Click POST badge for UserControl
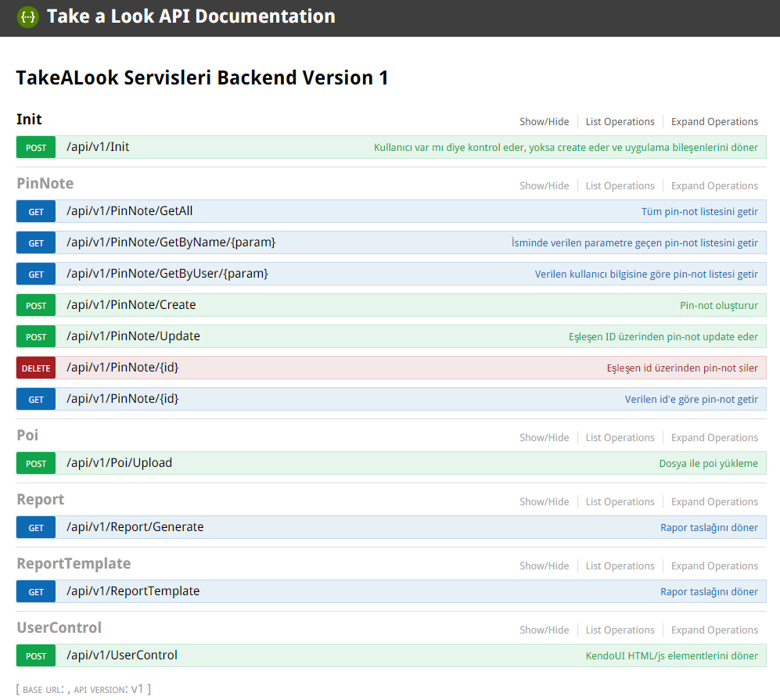The image size is (780, 700). pyautogui.click(x=36, y=656)
